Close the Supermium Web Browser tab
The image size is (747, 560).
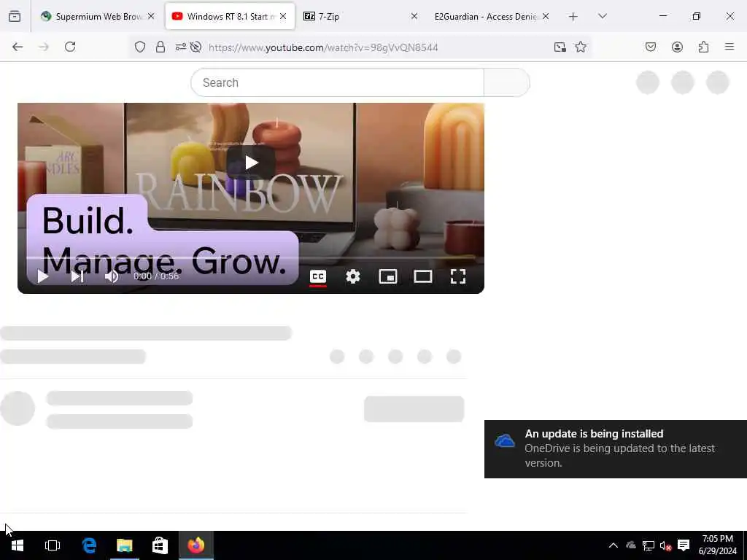(151, 17)
